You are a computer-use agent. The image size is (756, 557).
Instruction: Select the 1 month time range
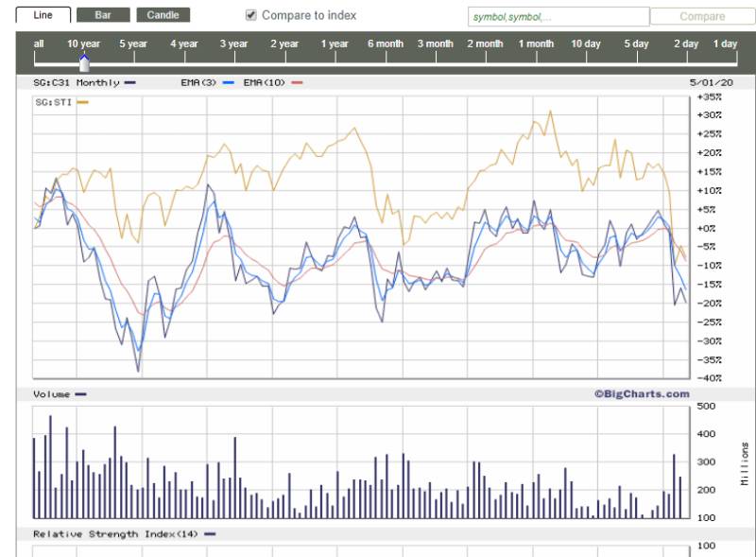point(536,44)
